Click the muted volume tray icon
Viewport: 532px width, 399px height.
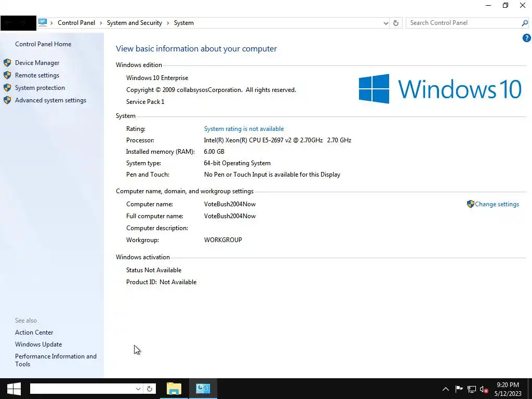(x=484, y=389)
